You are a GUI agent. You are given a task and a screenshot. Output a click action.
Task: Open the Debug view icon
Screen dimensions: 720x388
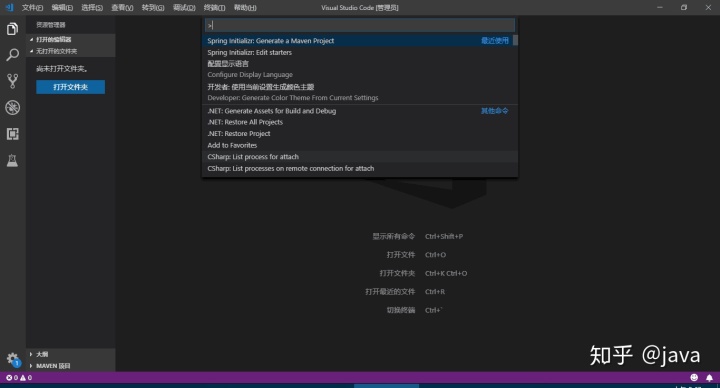pyautogui.click(x=12, y=107)
